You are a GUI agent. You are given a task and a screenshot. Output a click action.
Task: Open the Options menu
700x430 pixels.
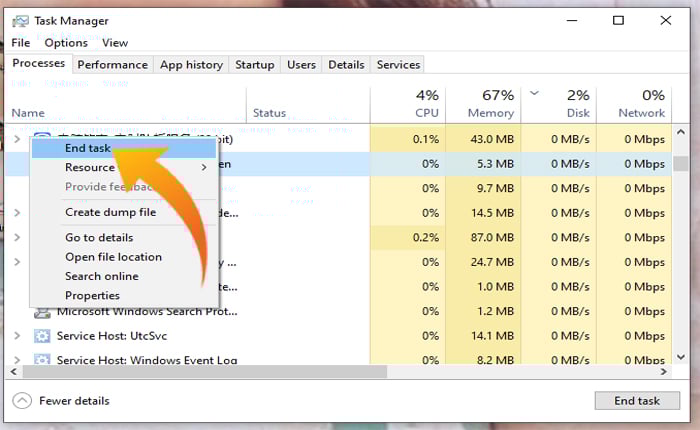pos(66,43)
